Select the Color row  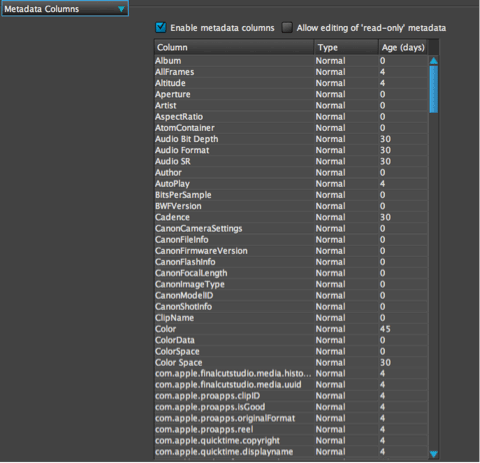coord(291,329)
